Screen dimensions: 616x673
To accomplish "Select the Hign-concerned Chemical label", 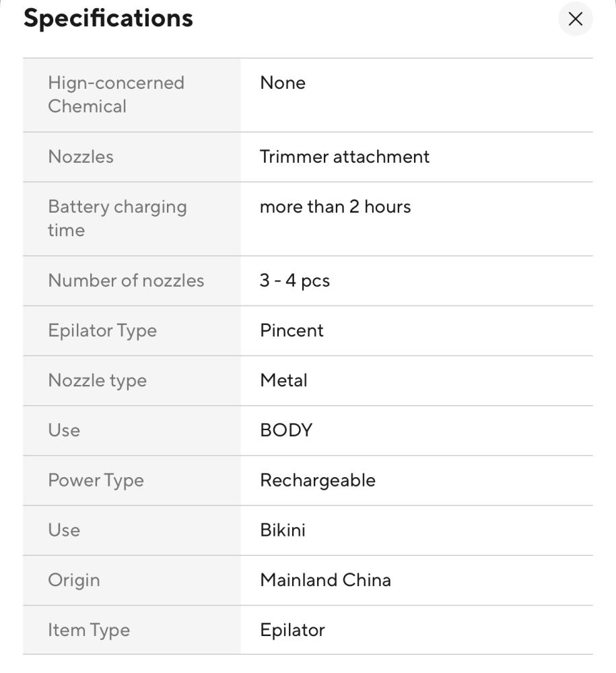I will (x=116, y=94).
